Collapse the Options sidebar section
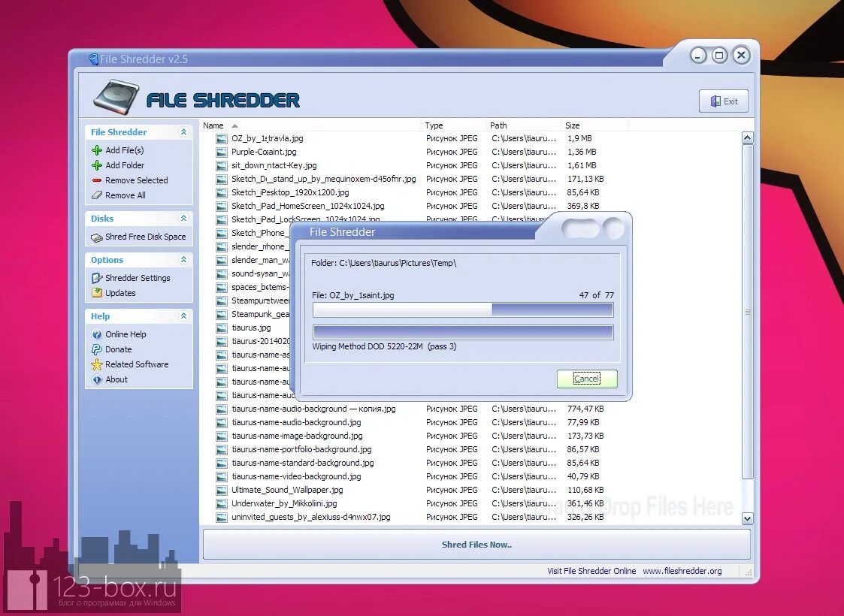Image resolution: width=844 pixels, height=616 pixels. click(183, 260)
